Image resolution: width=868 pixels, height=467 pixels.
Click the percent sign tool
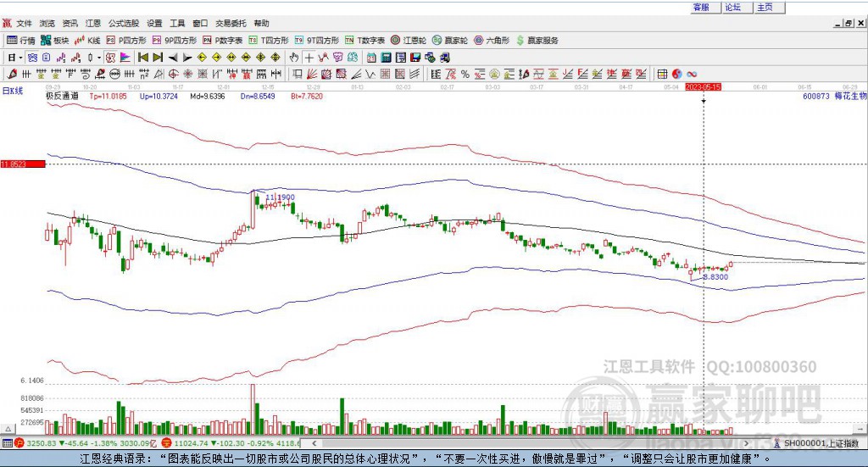point(465,74)
